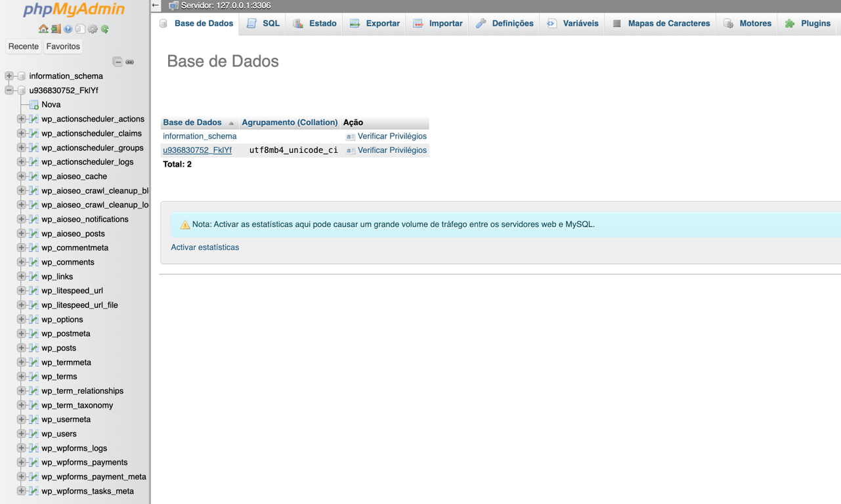Expand the wp_postmeta table node
Viewport: 841px width, 504px height.
[x=22, y=334]
